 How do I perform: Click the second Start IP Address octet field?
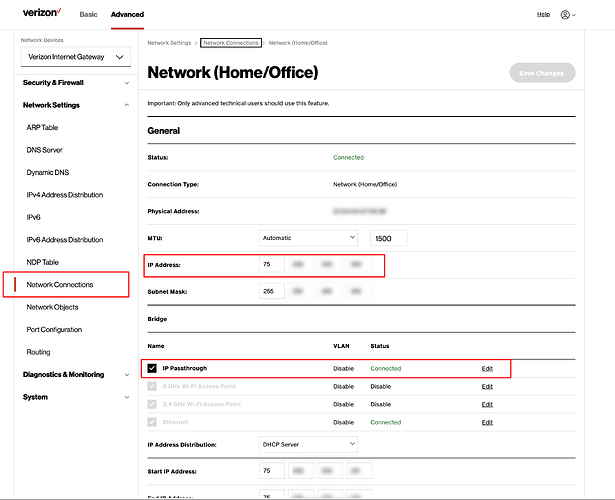tap(301, 471)
